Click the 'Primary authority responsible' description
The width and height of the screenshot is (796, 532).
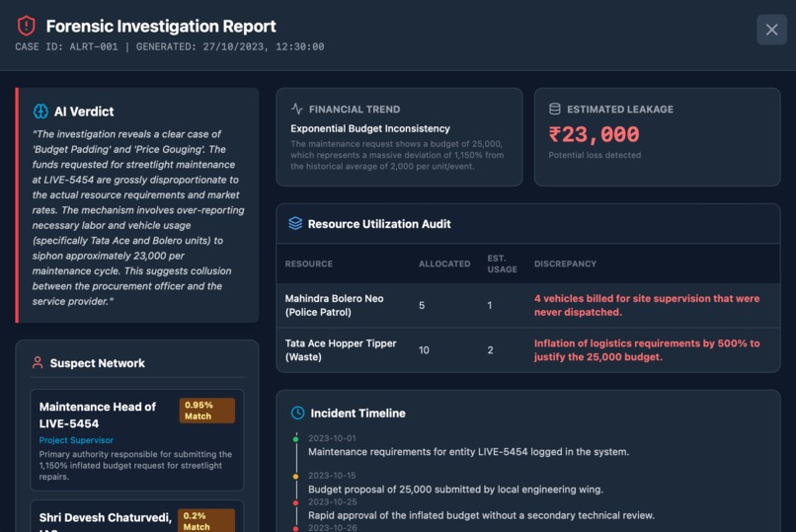[x=135, y=466]
